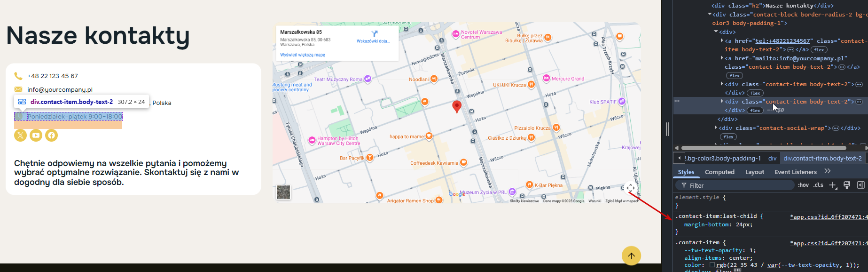Toggle the computed styles sidebar icon
868x272 pixels.
(861, 185)
